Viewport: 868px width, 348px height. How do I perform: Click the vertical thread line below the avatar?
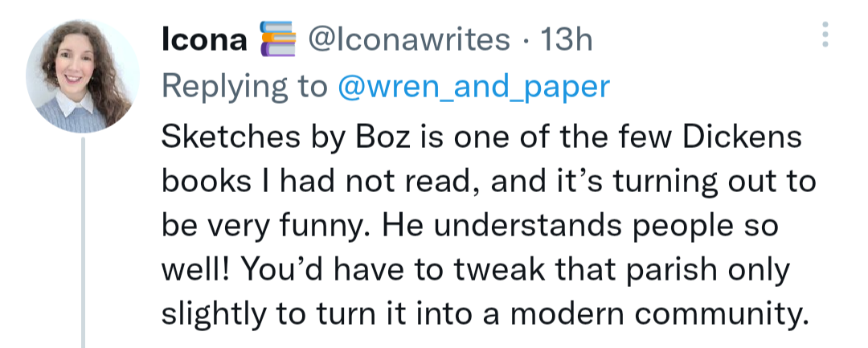(x=84, y=241)
